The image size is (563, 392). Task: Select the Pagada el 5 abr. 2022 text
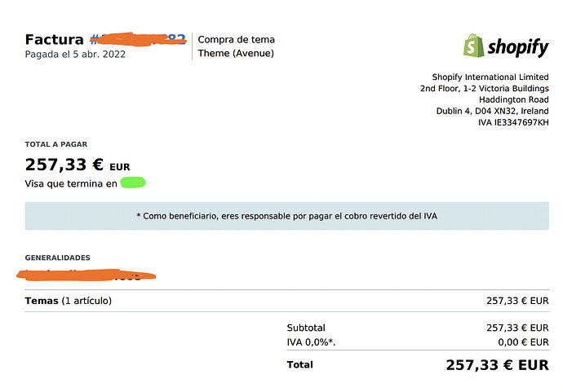(75, 54)
